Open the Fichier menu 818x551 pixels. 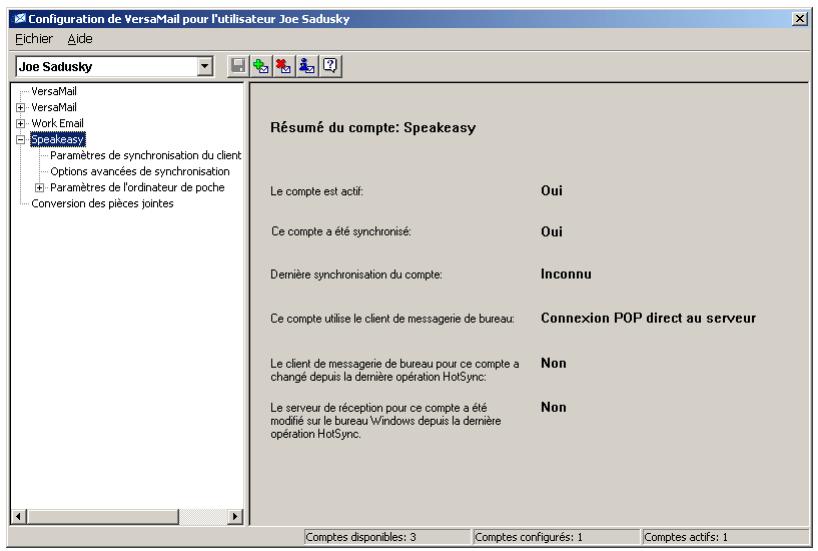pyautogui.click(x=34, y=39)
